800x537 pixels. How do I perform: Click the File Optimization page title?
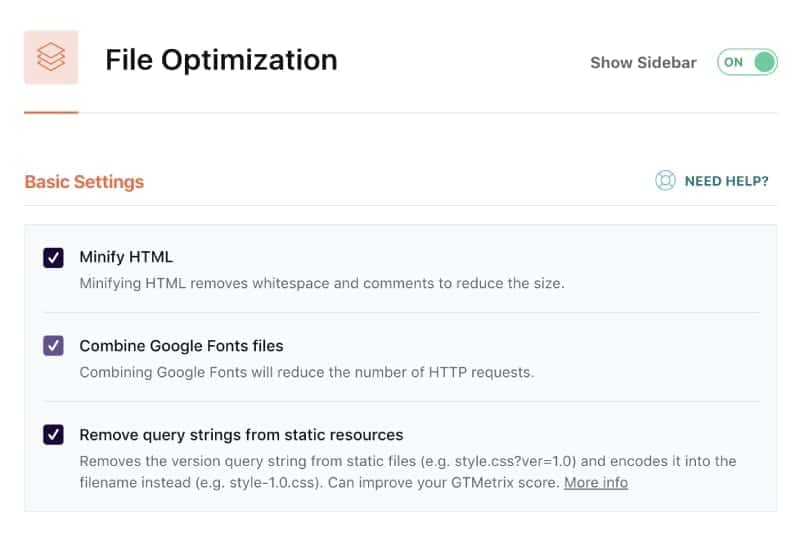[x=221, y=60]
